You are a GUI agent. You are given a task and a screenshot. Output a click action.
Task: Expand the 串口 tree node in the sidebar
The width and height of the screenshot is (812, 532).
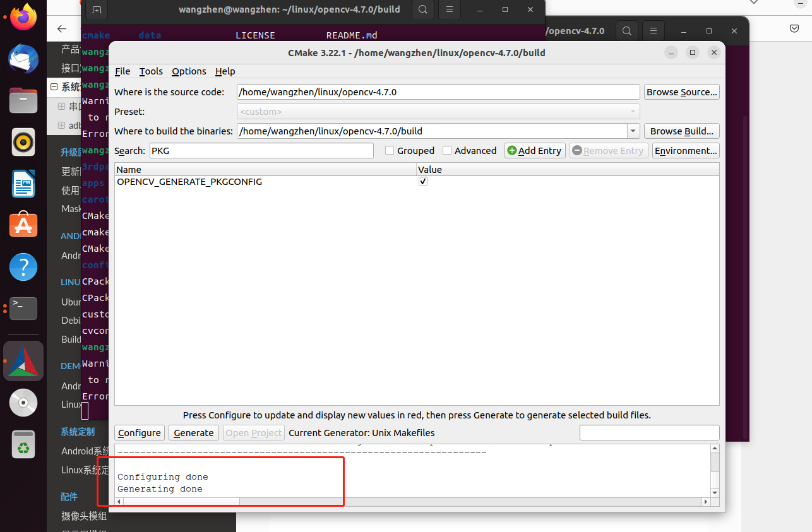click(x=62, y=106)
